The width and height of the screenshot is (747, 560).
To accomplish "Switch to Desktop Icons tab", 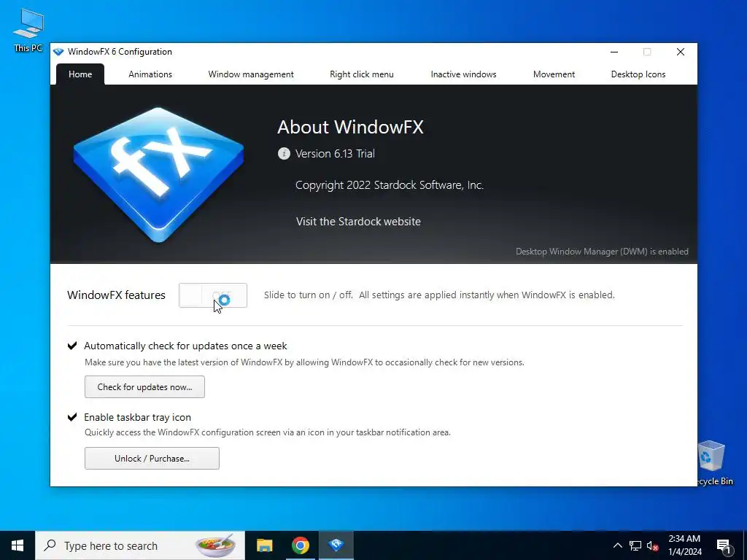I will (x=638, y=74).
